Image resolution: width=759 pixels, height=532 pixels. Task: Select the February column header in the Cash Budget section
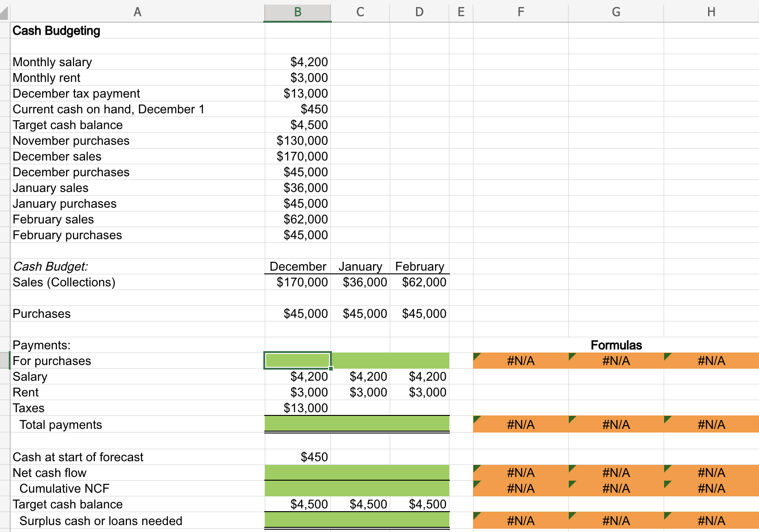pos(419,266)
